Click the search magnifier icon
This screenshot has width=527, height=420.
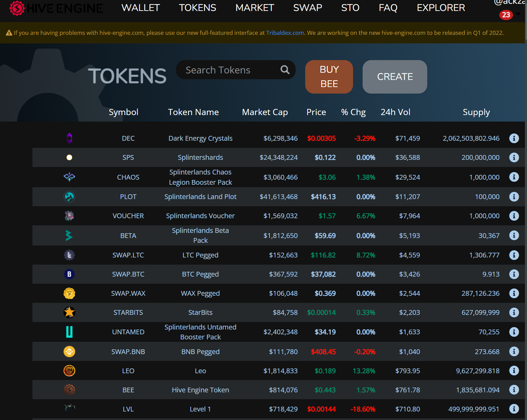(x=285, y=70)
